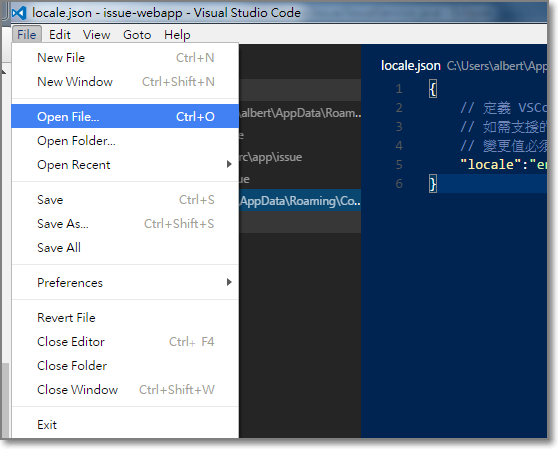
Task: Choose Save As... menu entry
Action: (125, 223)
